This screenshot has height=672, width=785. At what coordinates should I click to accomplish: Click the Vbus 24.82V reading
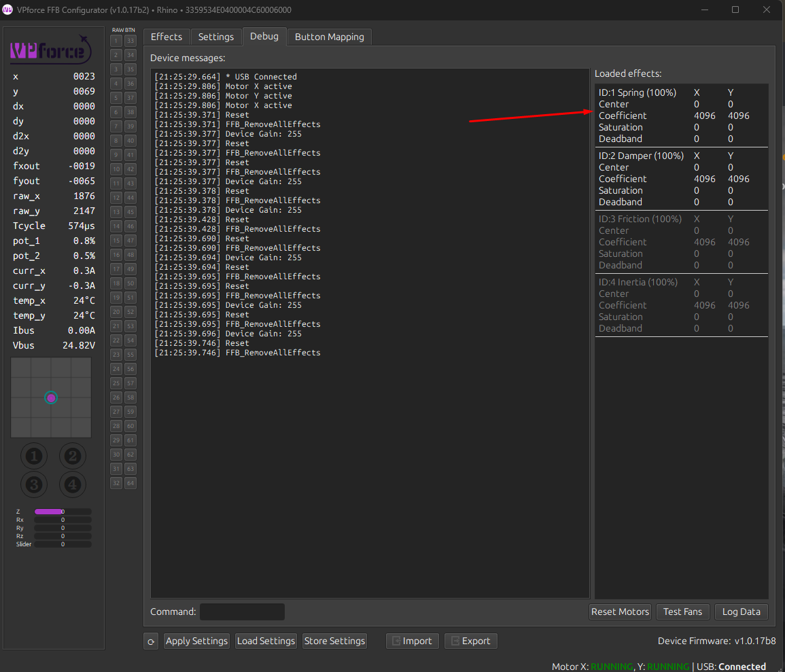click(x=54, y=345)
